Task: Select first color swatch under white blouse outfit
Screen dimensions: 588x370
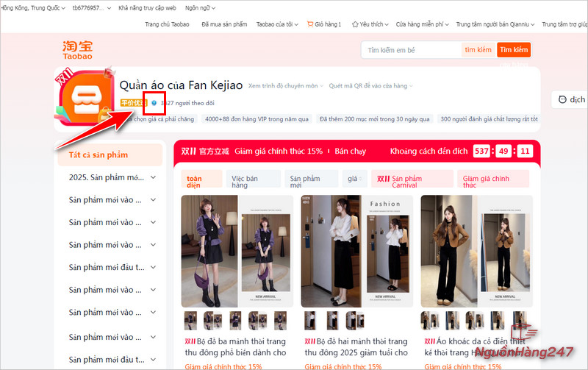Action: click(x=310, y=321)
